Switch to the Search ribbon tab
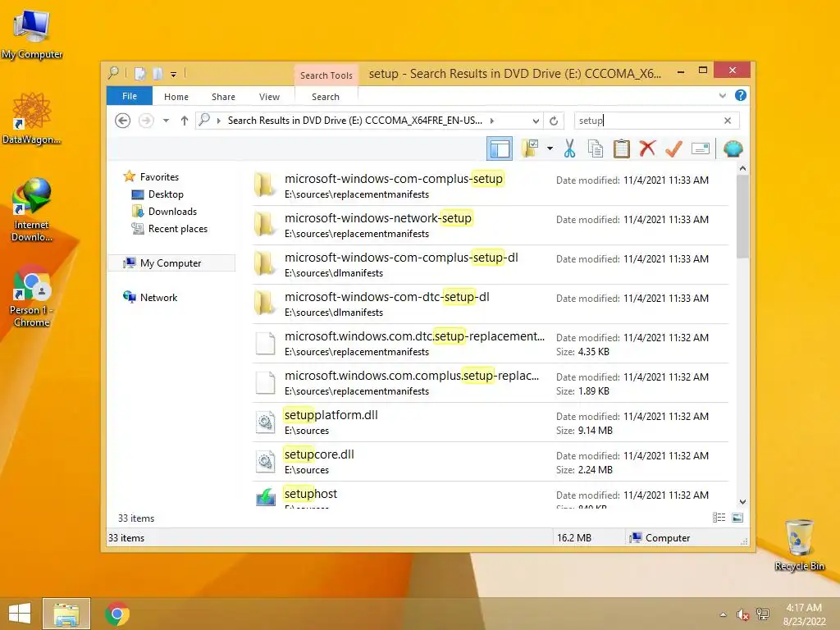Image resolution: width=840 pixels, height=630 pixels. point(326,97)
